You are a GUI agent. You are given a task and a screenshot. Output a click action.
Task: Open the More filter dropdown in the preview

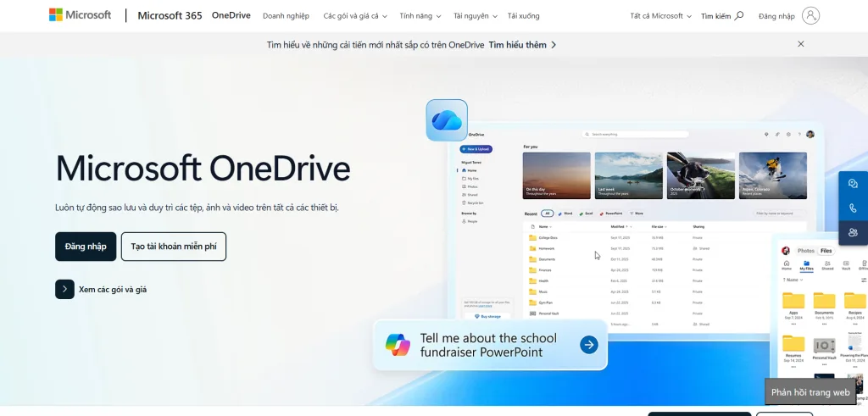636,214
